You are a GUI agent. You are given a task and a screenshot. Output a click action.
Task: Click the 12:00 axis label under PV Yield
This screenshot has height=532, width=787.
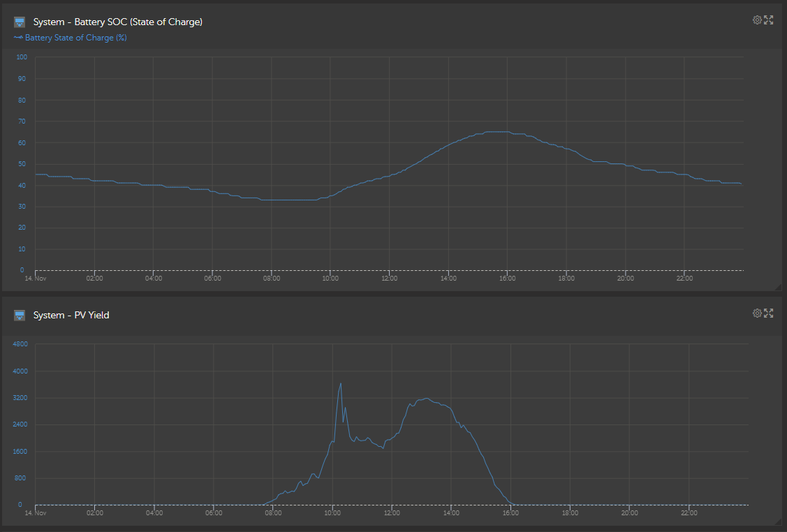point(392,513)
